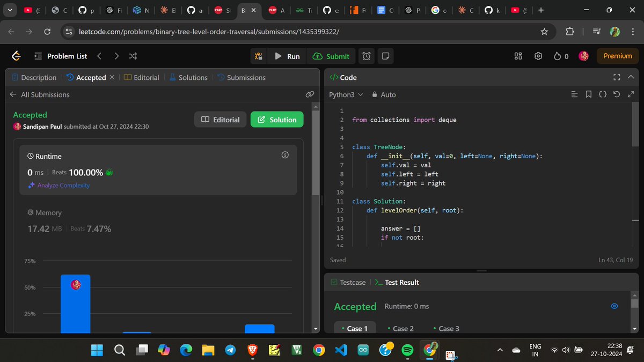Go back to All Submissions
The image size is (644, 362).
(x=40, y=94)
